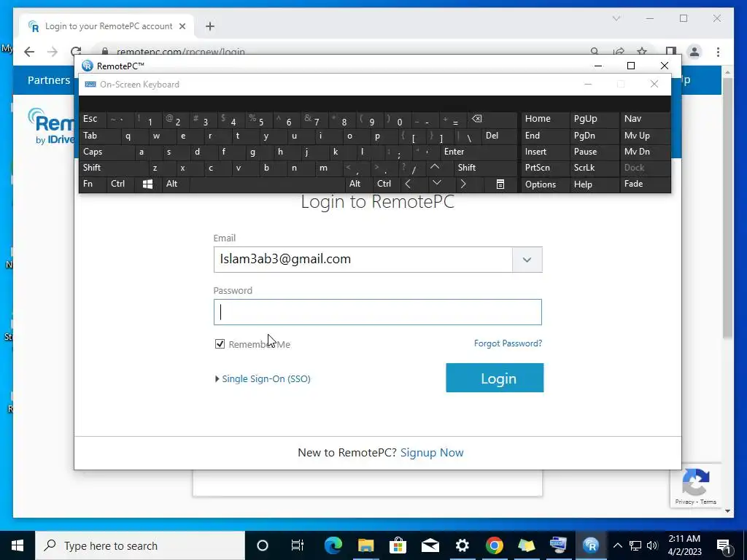Toggle Caps key on On-Screen Keyboard

[106, 152]
